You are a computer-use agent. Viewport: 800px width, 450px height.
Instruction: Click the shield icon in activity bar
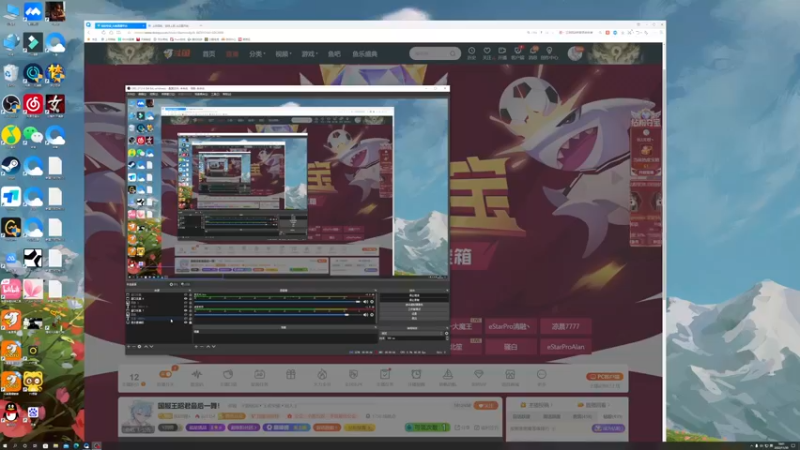[353, 375]
